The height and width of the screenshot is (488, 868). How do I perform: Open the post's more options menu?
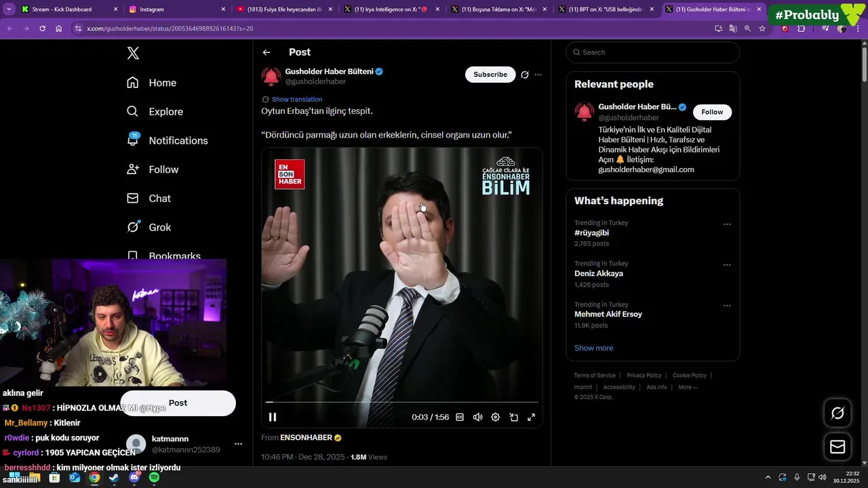tap(538, 75)
